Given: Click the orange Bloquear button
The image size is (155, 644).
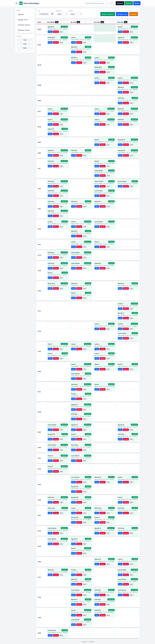Looking at the screenshot, I should pyautogui.click(x=134, y=14).
